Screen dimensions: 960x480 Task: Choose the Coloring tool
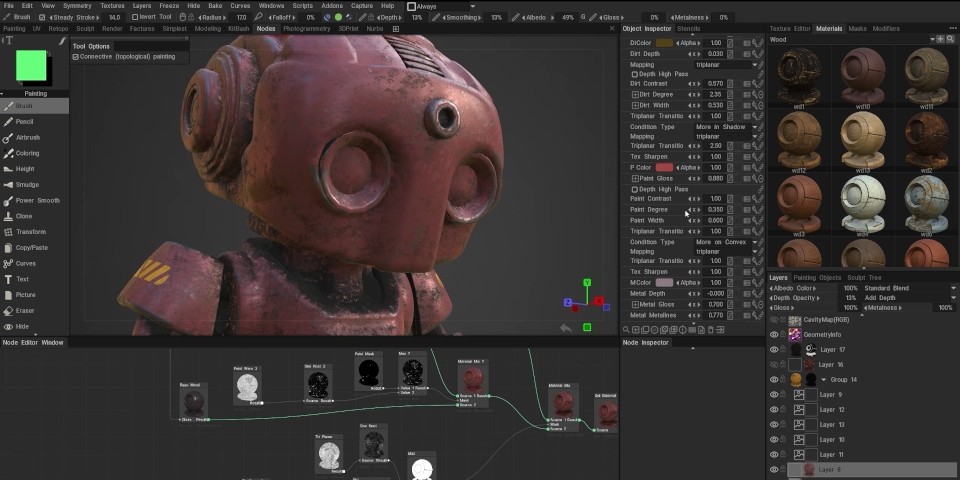click(34, 153)
